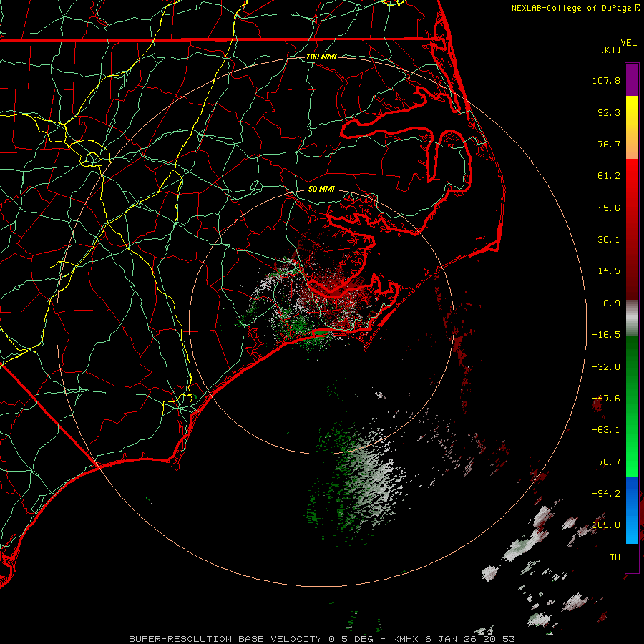Click the 30.1 legend value
Image resolution: width=644 pixels, height=644 pixels.
click(609, 240)
